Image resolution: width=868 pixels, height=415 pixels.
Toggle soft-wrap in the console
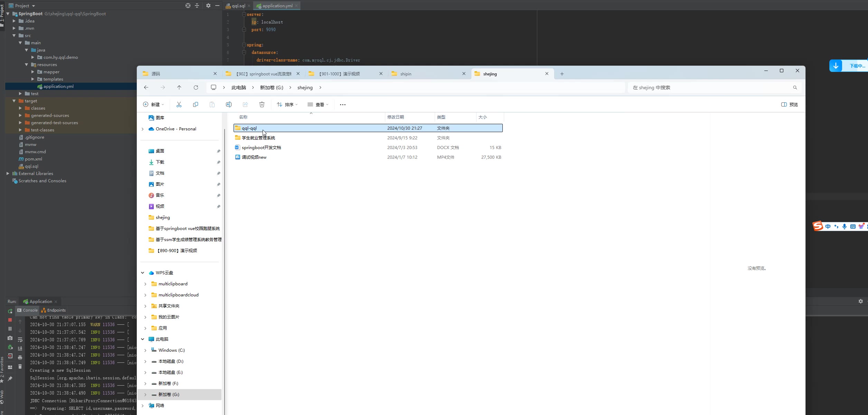20,340
